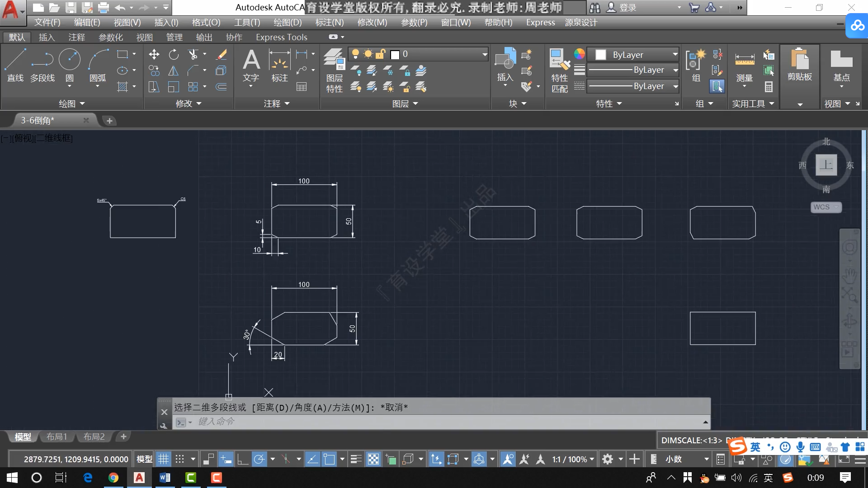Select the Polyline (多段线) tool
This screenshot has width=868, height=488.
(42, 66)
